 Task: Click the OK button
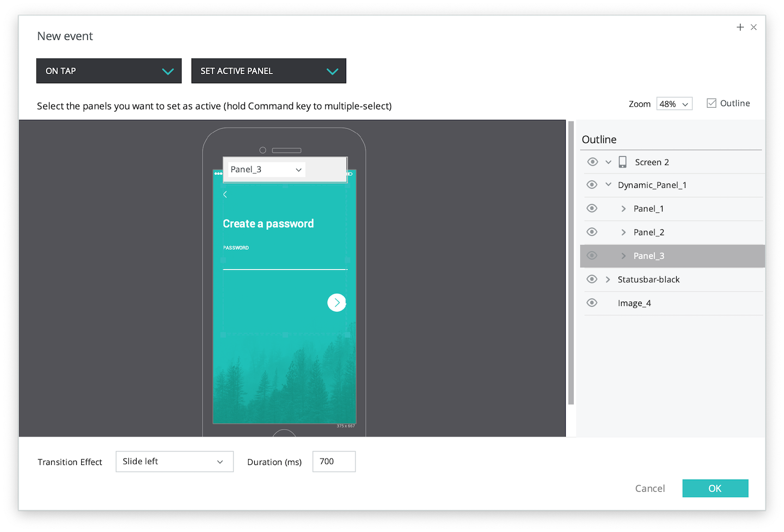(x=715, y=488)
